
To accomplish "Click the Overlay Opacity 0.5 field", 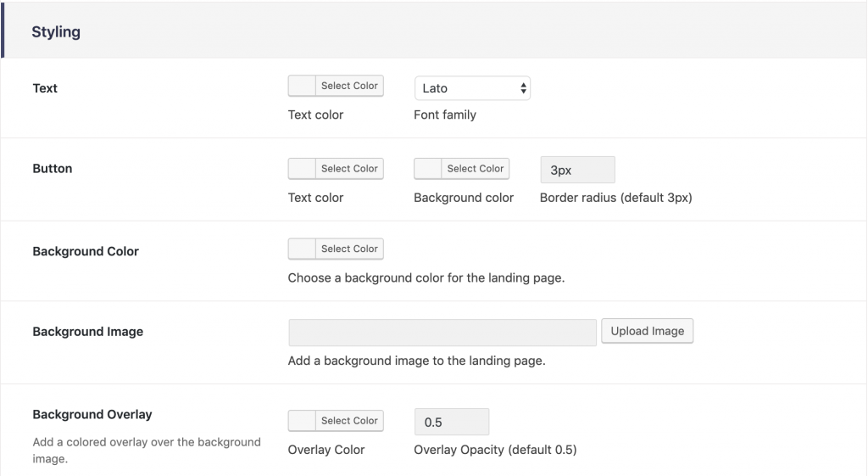I will pos(452,422).
